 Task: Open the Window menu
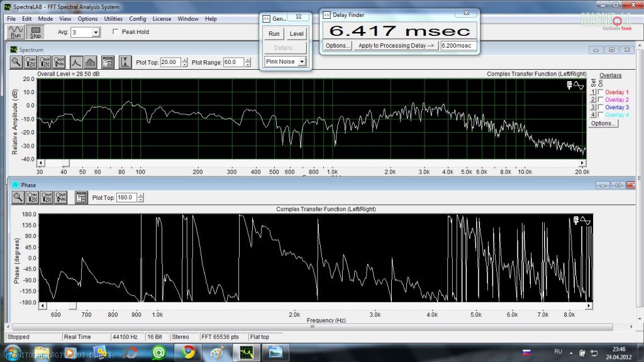click(x=187, y=19)
